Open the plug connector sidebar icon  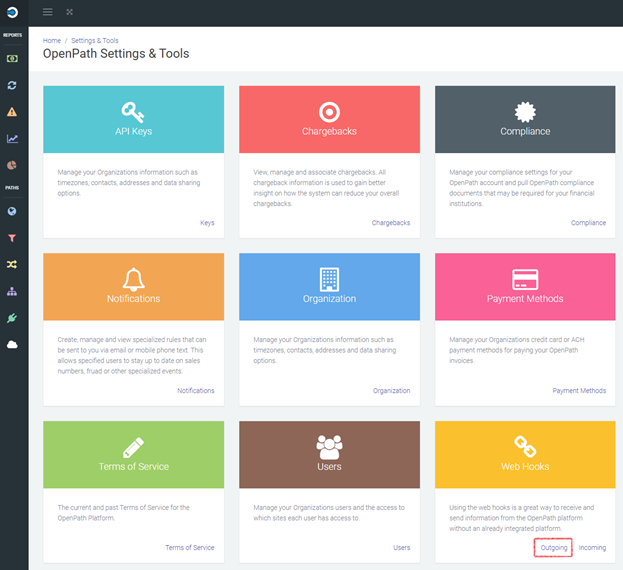click(x=12, y=318)
